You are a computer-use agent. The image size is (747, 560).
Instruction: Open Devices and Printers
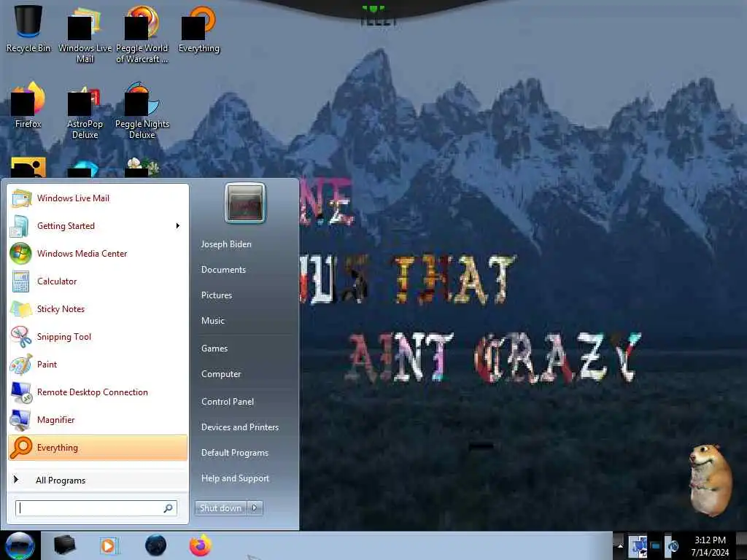pyautogui.click(x=240, y=427)
